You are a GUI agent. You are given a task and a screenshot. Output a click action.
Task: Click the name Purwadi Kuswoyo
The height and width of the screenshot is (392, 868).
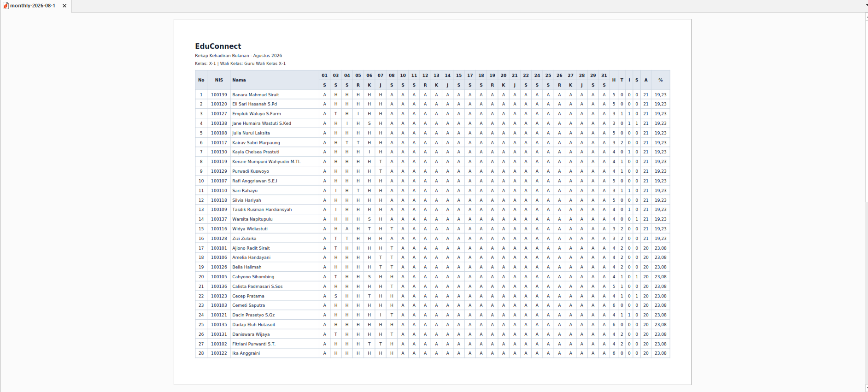pos(250,171)
